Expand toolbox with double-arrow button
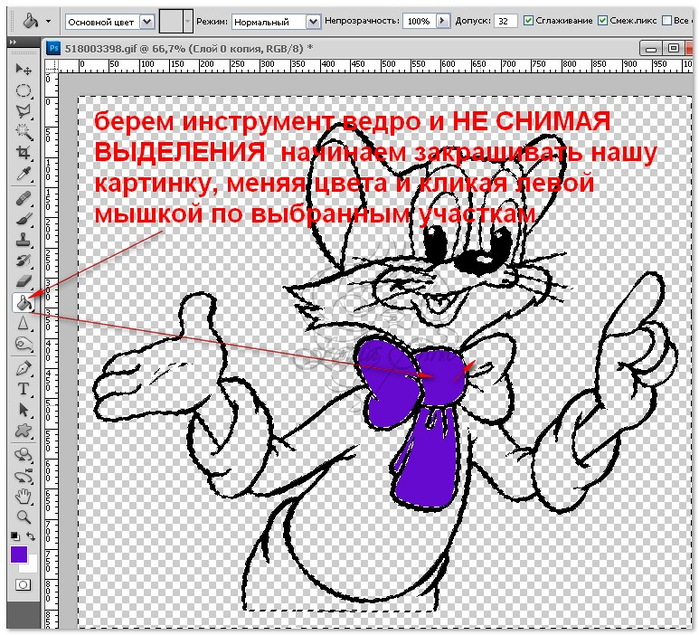The height and width of the screenshot is (635, 699). tap(12, 41)
